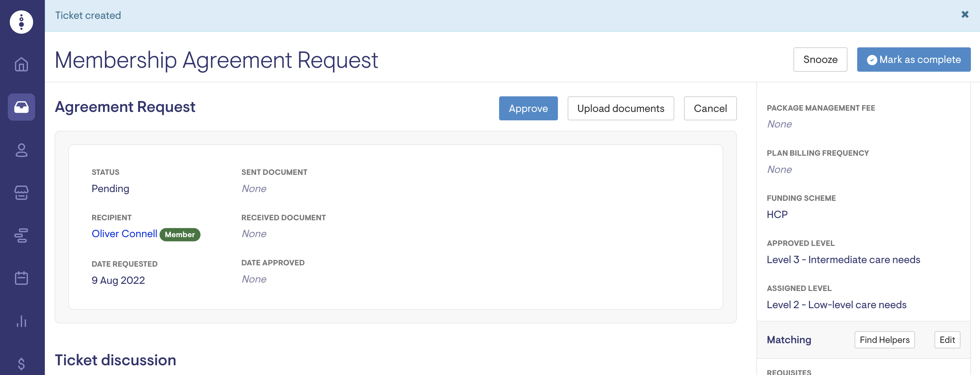Click Mark as complete button
The width and height of the screenshot is (980, 375).
click(x=913, y=60)
